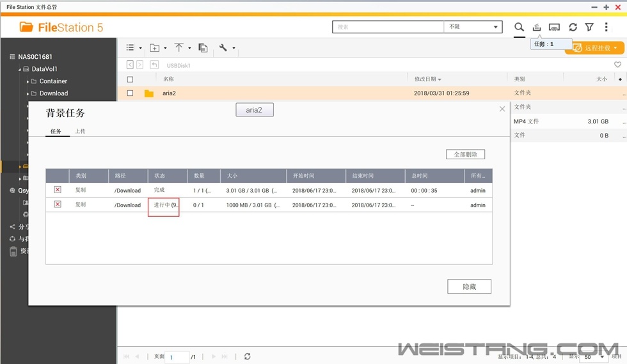Switch to the tasks tab in background tasks
The height and width of the screenshot is (364, 627).
(x=56, y=131)
